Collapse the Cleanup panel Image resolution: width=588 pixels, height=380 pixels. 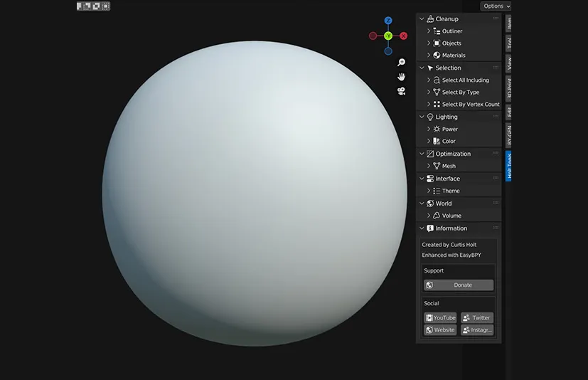(x=422, y=19)
